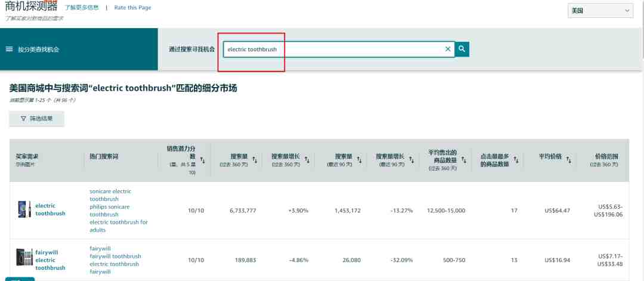The width and height of the screenshot is (644, 281).
Task: Sort by 搜索量增长 (最近 90 天) arrows
Action: point(411,160)
